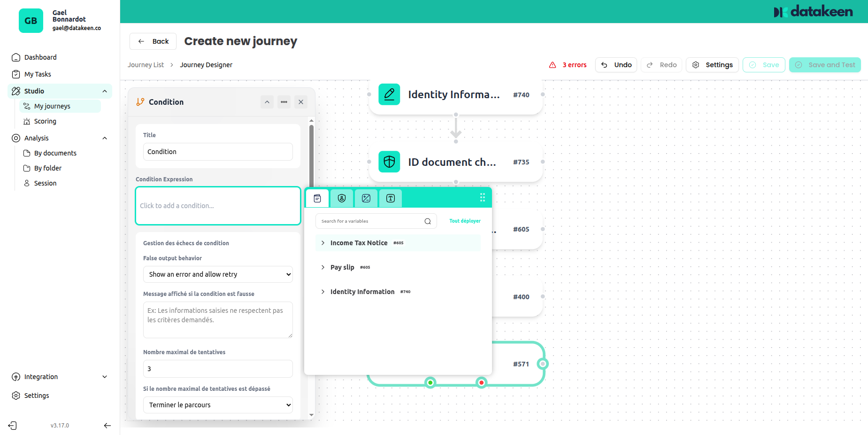Viewport: 868px width, 435px height.
Task: Click the drag handle dots on variable picker
Action: click(x=482, y=198)
